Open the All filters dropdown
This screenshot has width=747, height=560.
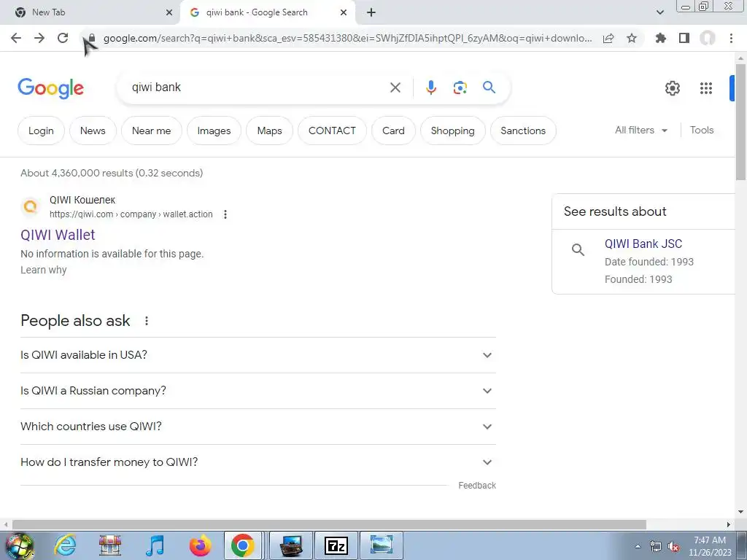(x=641, y=130)
